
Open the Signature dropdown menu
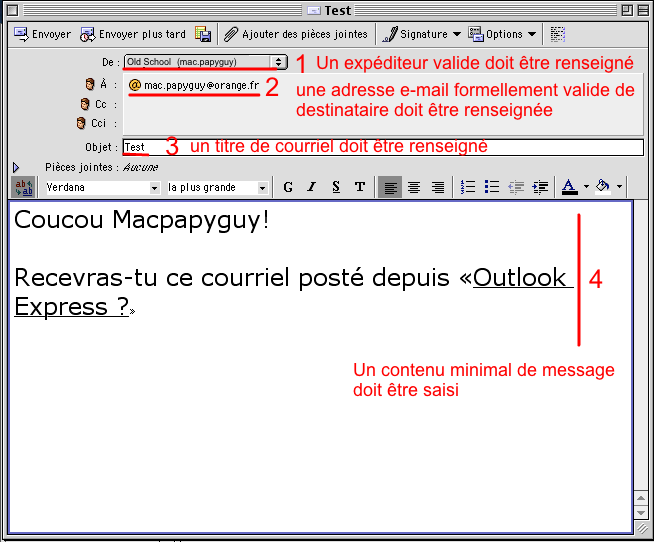[421, 34]
